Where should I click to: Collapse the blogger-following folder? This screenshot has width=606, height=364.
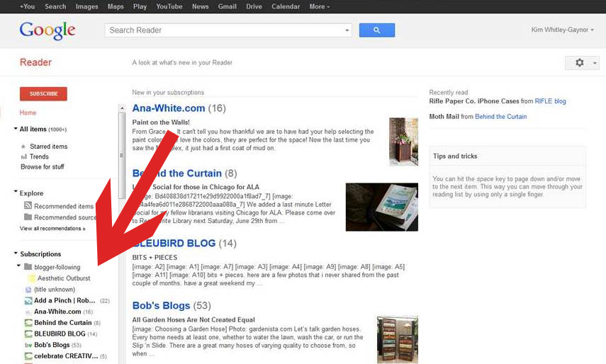[18, 266]
